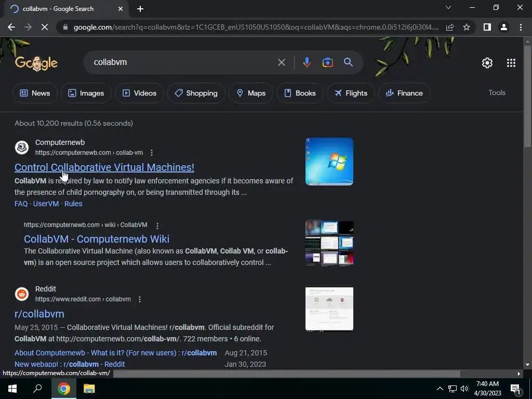
Task: Click Computernewb site favicon
Action: (x=22, y=148)
